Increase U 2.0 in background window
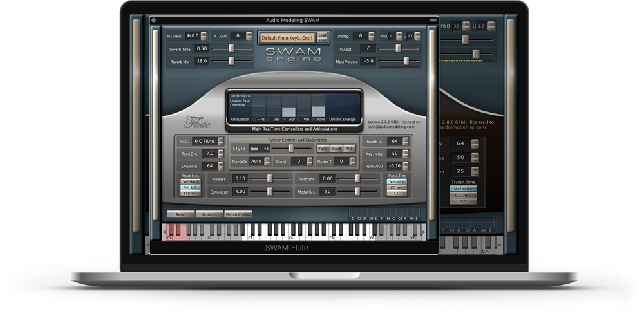This screenshot has width=644, height=314. [x=491, y=23]
